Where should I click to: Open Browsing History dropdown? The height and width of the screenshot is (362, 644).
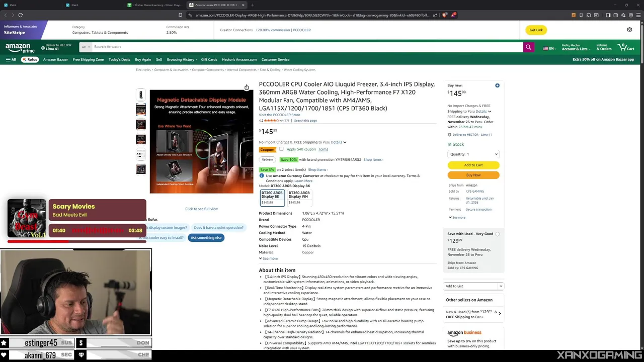click(x=182, y=59)
